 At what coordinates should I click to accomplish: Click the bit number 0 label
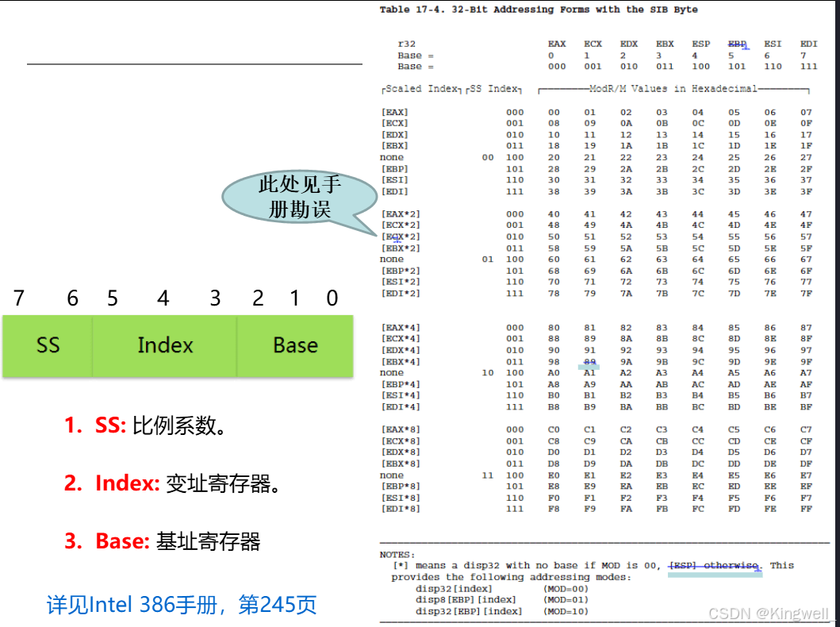tap(332, 298)
